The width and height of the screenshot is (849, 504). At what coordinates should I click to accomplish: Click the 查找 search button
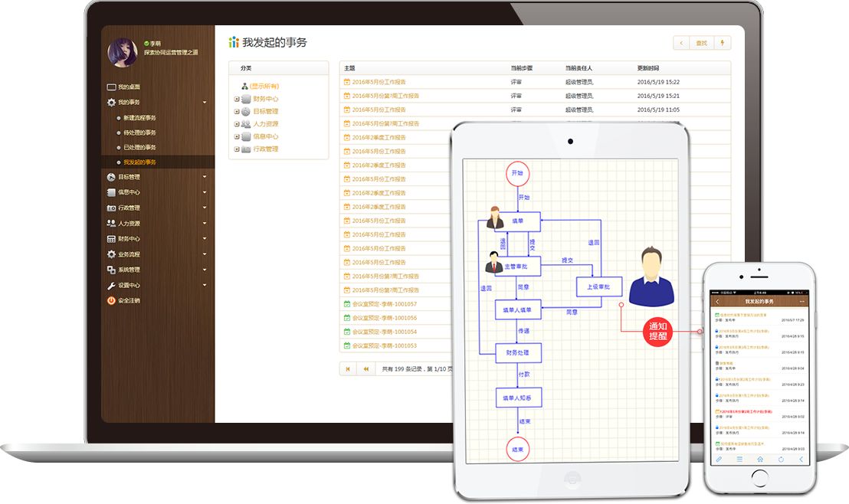point(701,43)
